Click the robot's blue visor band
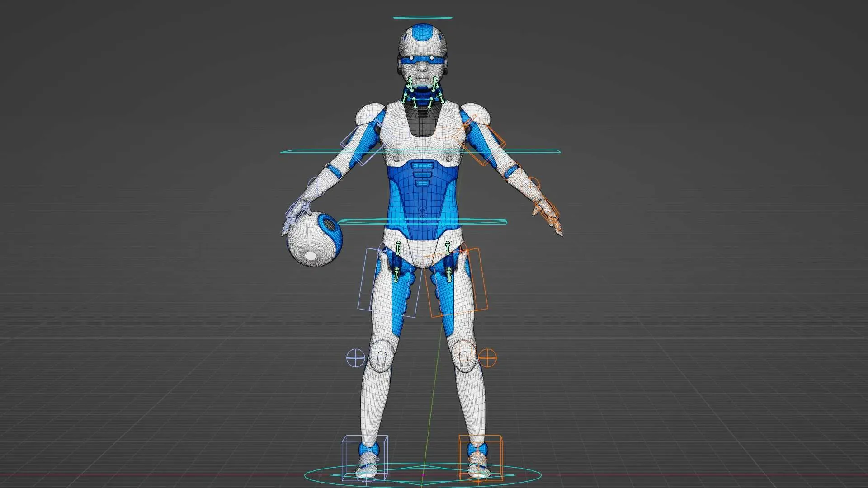 tap(422, 59)
